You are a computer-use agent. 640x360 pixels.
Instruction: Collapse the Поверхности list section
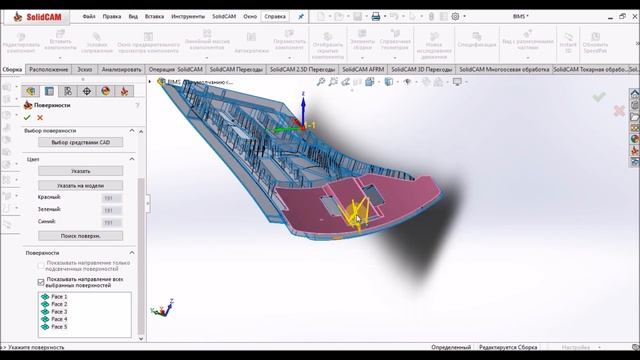point(132,253)
